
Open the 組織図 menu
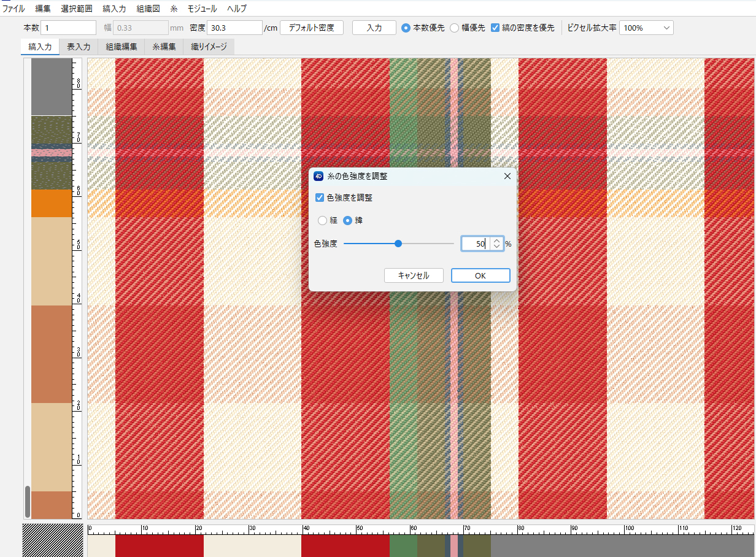click(148, 9)
